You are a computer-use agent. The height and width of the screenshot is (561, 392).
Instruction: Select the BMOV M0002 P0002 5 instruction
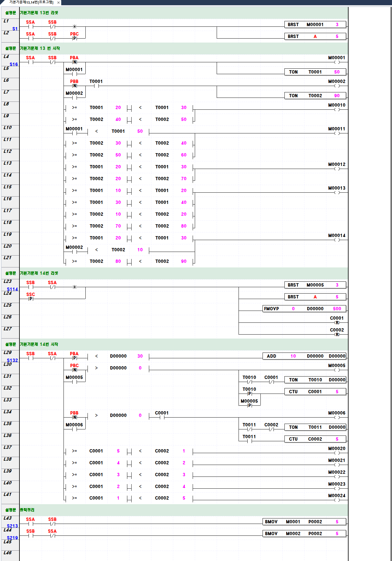(304, 534)
